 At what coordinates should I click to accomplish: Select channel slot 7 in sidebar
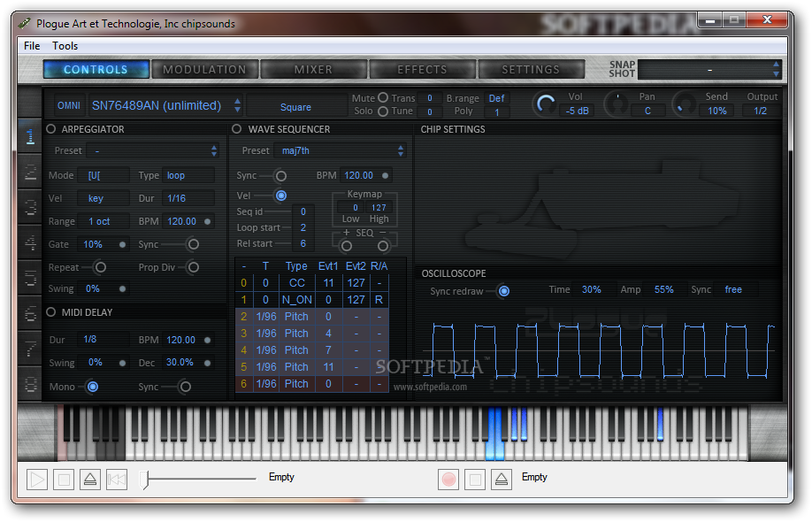[x=30, y=349]
